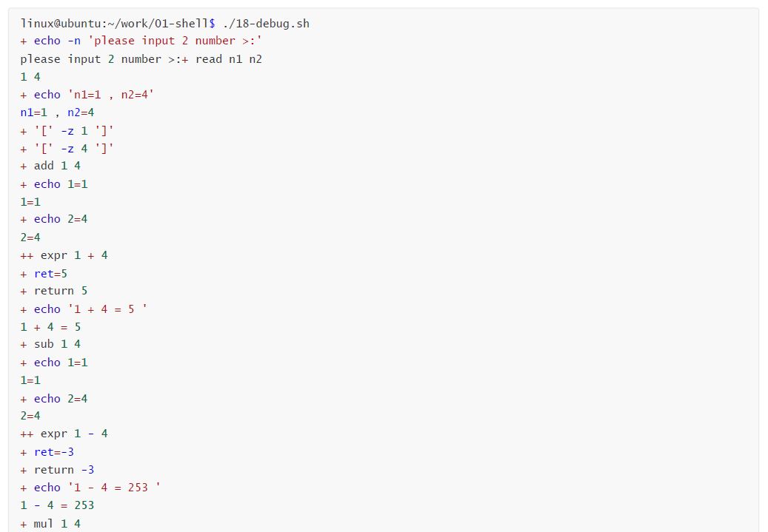768x532 pixels.
Task: Click the line echo -n 'please input 2 number >:'
Action: [141, 41]
